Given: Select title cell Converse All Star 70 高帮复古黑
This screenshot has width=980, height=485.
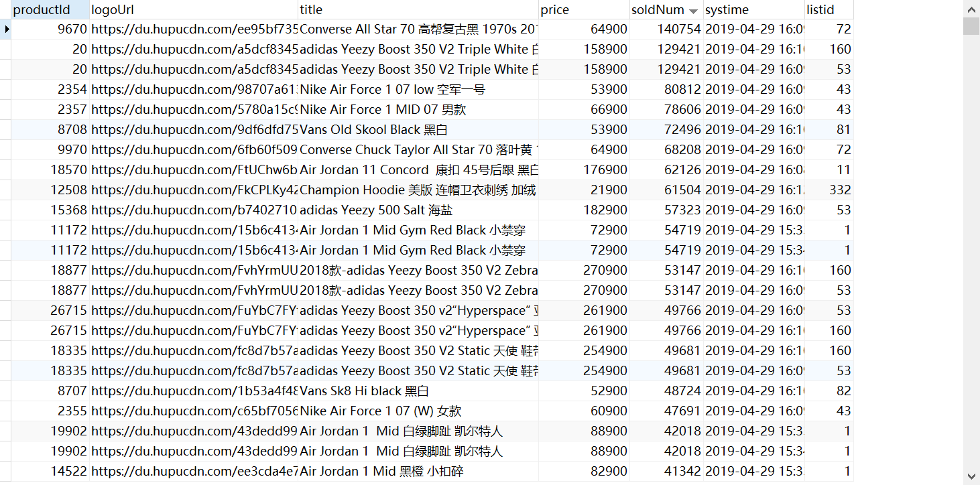Looking at the screenshot, I should (418, 29).
